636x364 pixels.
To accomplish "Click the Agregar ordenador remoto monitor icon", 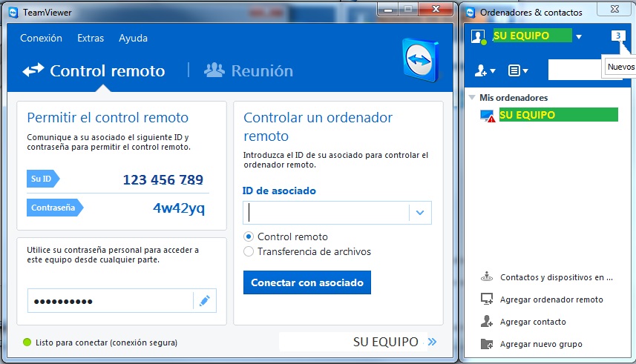I will 487,300.
